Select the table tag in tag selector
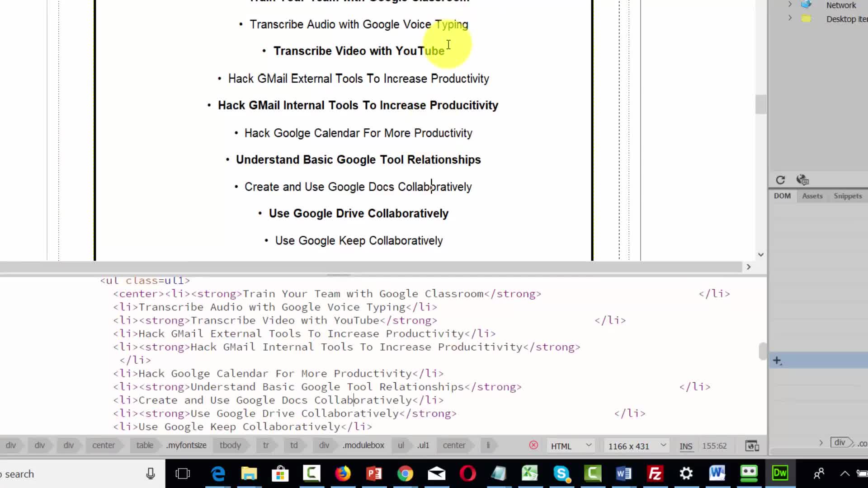 pos(145,445)
